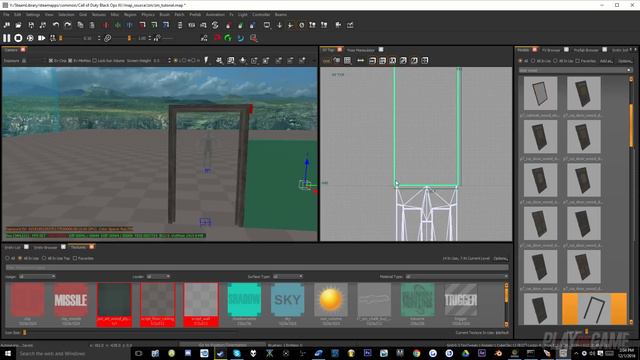Click Options button in Models panel

(x=625, y=61)
